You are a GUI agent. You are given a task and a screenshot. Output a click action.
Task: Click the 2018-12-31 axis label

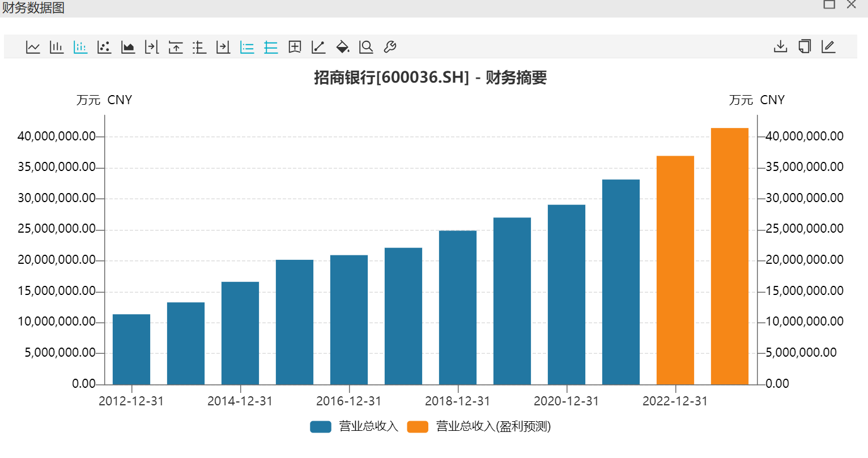[458, 401]
